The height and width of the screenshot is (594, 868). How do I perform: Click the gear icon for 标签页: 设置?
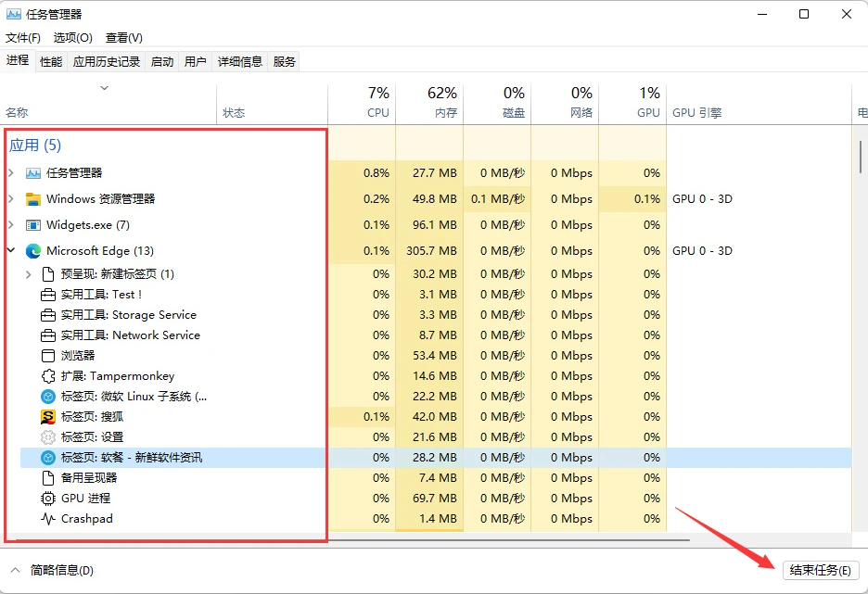[x=48, y=437]
